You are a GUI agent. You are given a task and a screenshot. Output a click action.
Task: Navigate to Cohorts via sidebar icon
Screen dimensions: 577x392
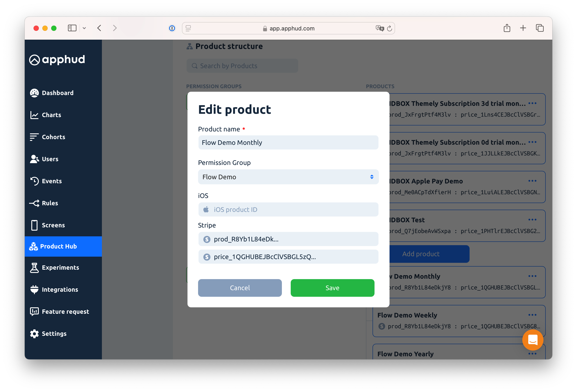click(x=34, y=137)
